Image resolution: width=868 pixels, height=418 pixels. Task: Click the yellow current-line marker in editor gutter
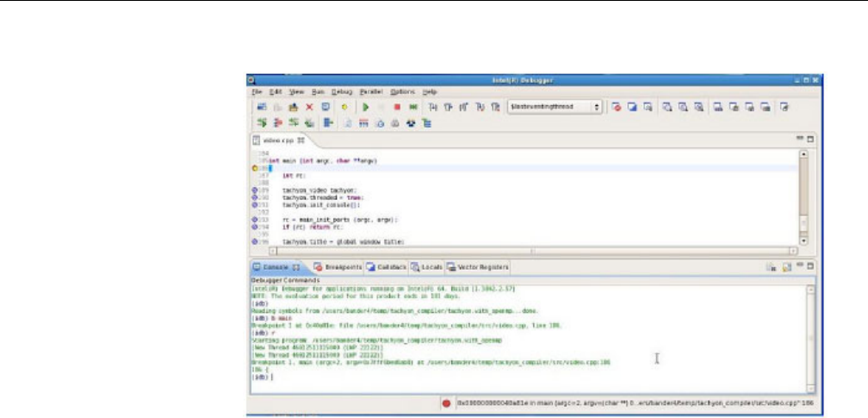click(x=255, y=168)
